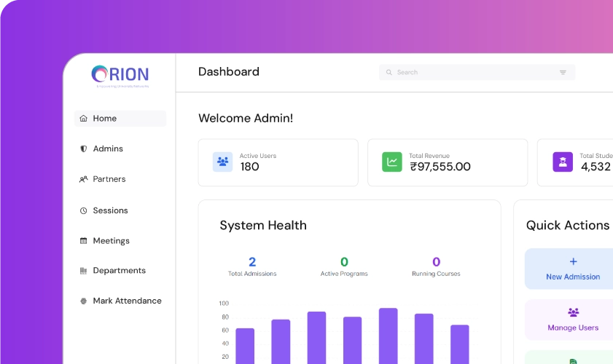This screenshot has width=613, height=364.
Task: Click the Admins shield icon
Action: pos(84,149)
